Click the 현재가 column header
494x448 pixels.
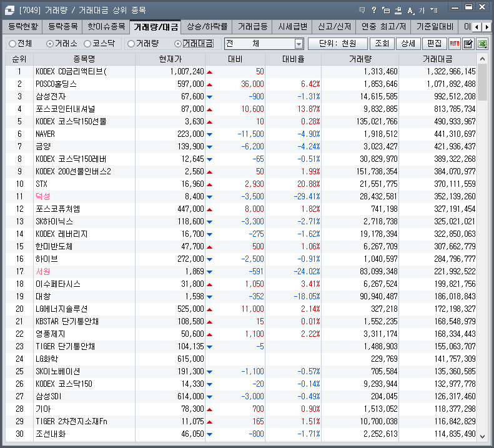[170, 59]
